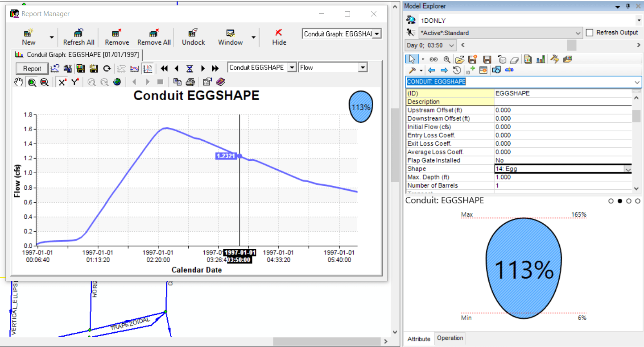Image resolution: width=644 pixels, height=347 pixels.
Task: Click the Report button
Action: coord(32,68)
